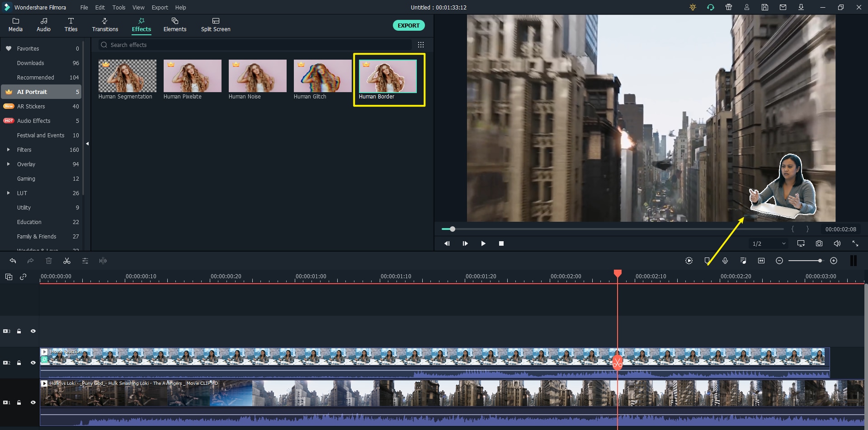This screenshot has width=868, height=430.
Task: Open the preview quality 1/2 dropdown
Action: click(769, 243)
